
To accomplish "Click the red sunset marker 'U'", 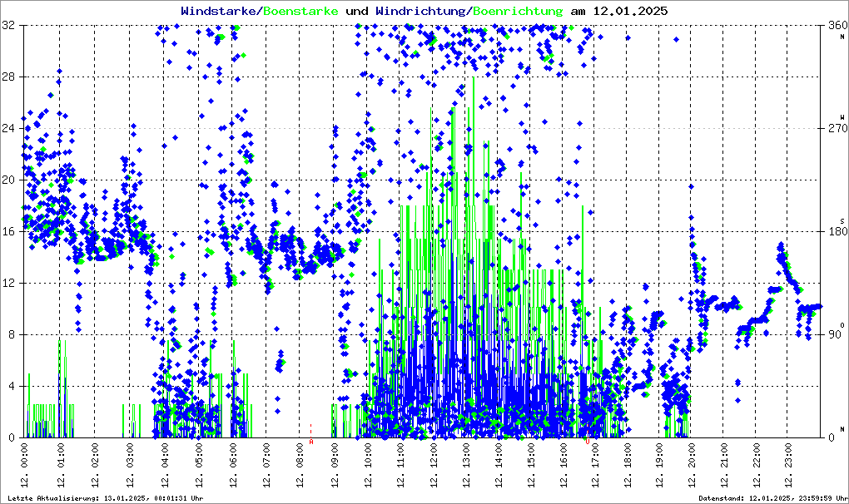I will tap(588, 442).
